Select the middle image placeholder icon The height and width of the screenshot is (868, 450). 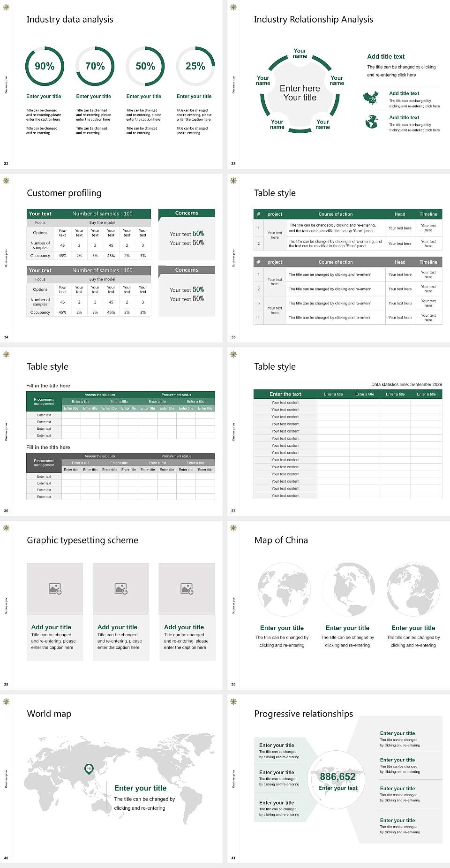pyautogui.click(x=121, y=588)
